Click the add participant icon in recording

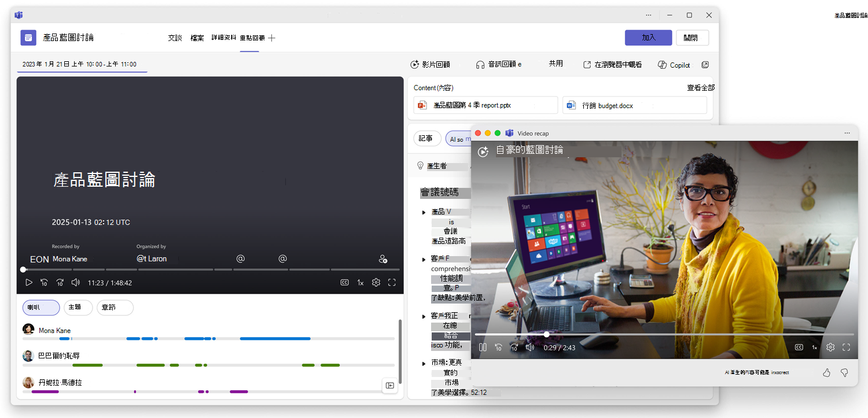pyautogui.click(x=382, y=259)
